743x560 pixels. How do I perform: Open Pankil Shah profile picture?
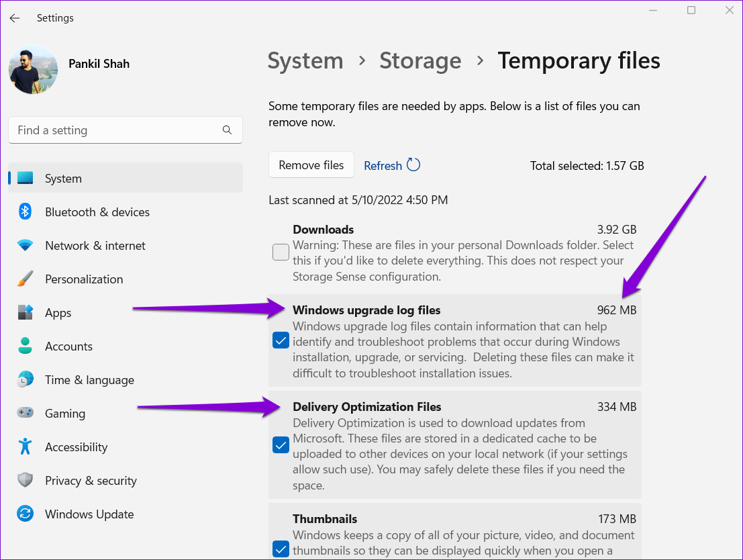click(x=33, y=70)
